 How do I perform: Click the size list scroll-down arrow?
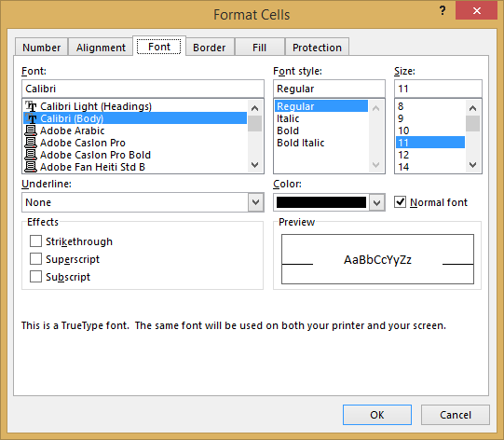(x=472, y=165)
